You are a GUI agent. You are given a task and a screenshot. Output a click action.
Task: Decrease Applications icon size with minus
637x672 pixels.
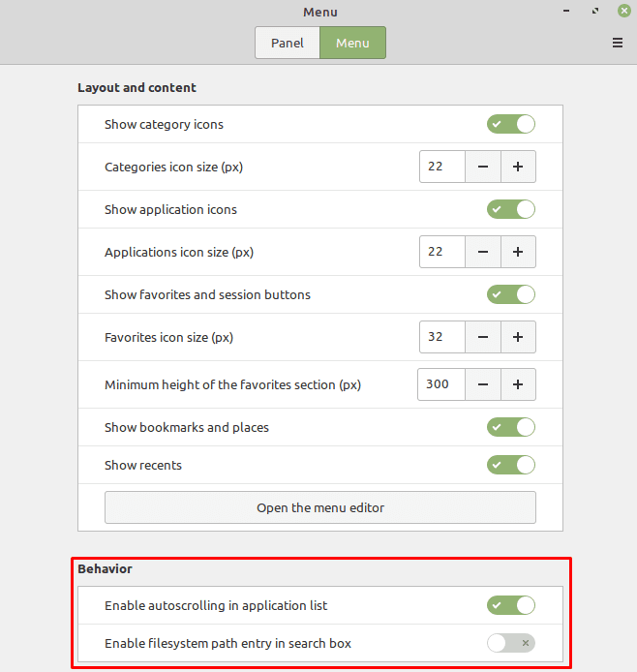point(483,252)
